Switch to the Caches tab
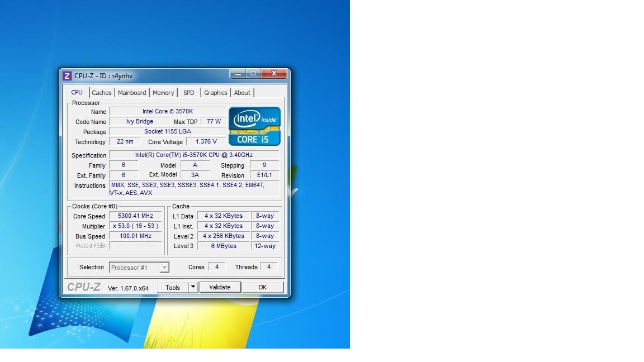 coord(101,93)
